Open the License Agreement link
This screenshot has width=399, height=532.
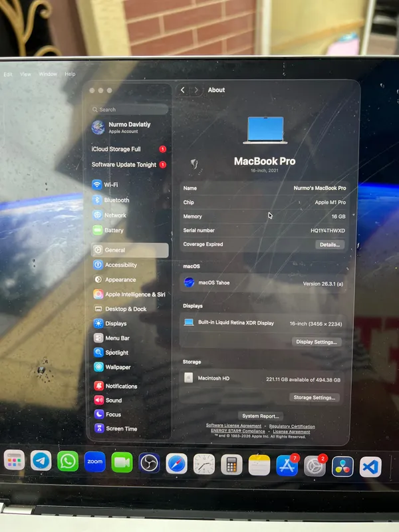291,432
